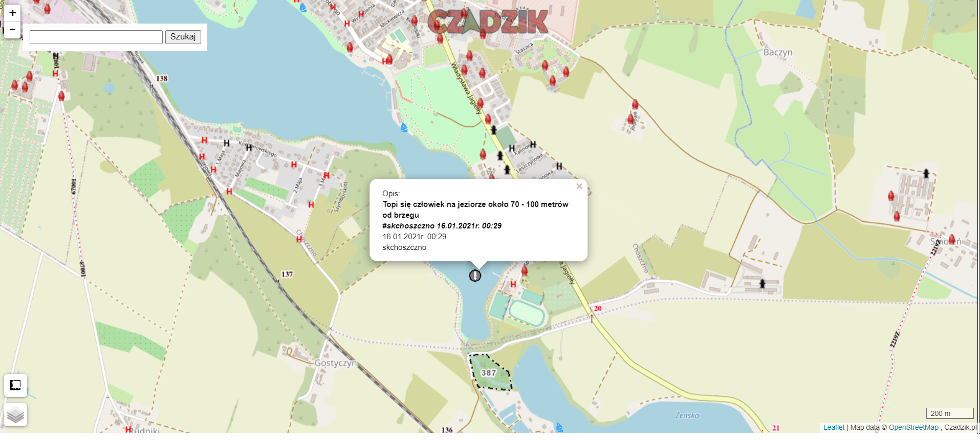Open the OpenStreetMap attribution link
The width and height of the screenshot is (980, 440).
tap(913, 427)
